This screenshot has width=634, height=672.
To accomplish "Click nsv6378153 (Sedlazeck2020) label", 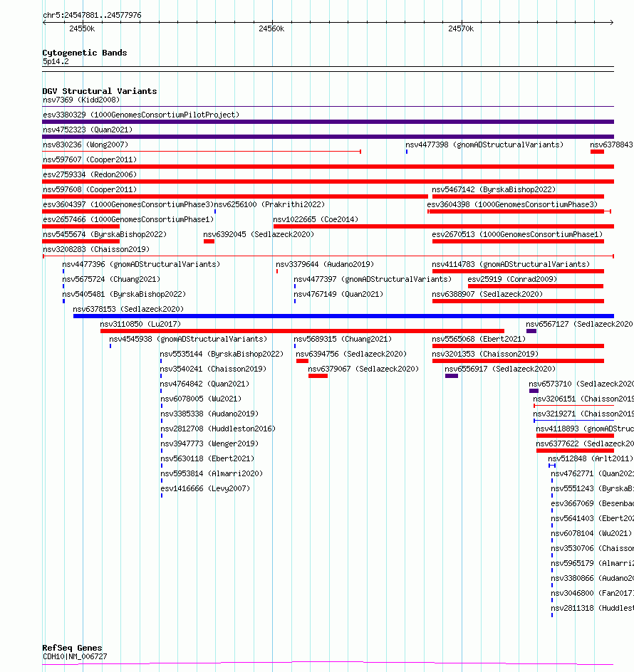I will [128, 310].
